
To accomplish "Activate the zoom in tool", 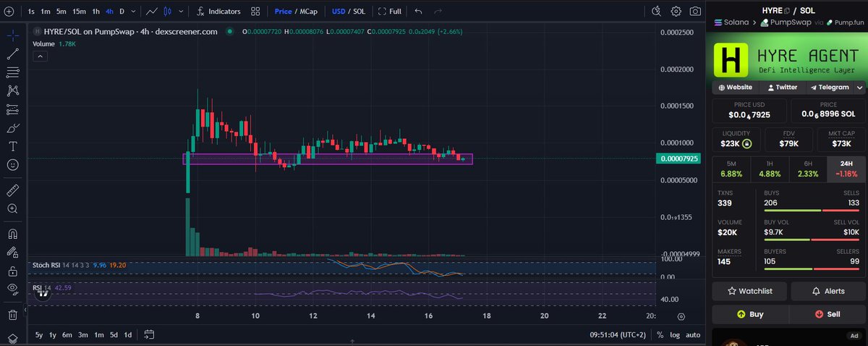I will (x=12, y=208).
